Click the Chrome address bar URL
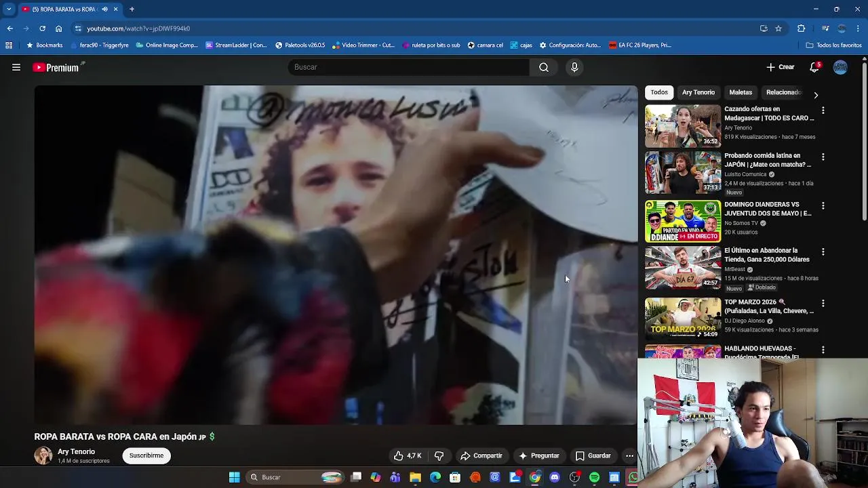Screen dimensions: 868x488 pos(138,28)
